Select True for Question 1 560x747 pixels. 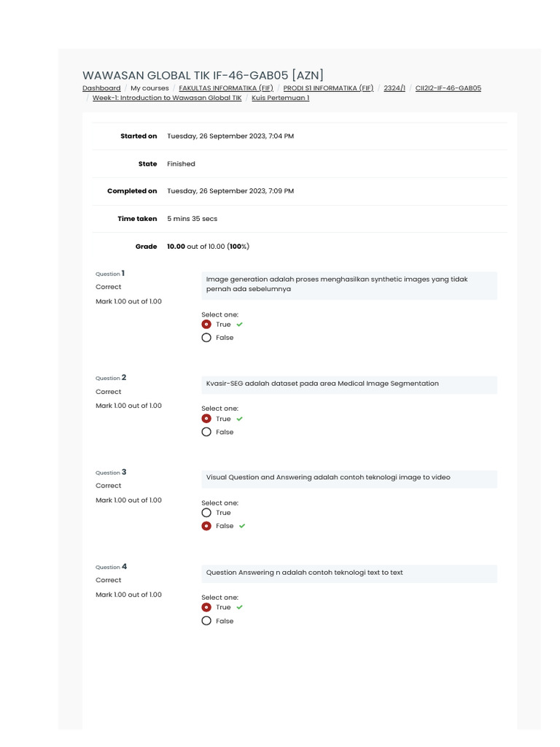pos(206,325)
